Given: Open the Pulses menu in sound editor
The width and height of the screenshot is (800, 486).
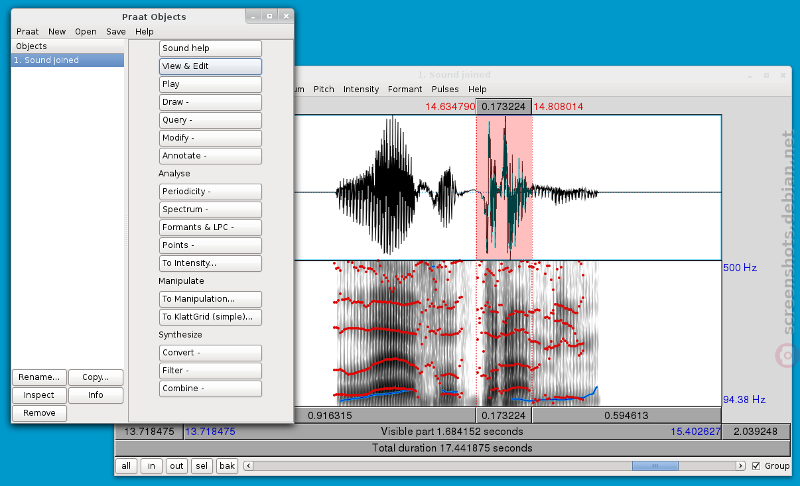Looking at the screenshot, I should (x=445, y=89).
